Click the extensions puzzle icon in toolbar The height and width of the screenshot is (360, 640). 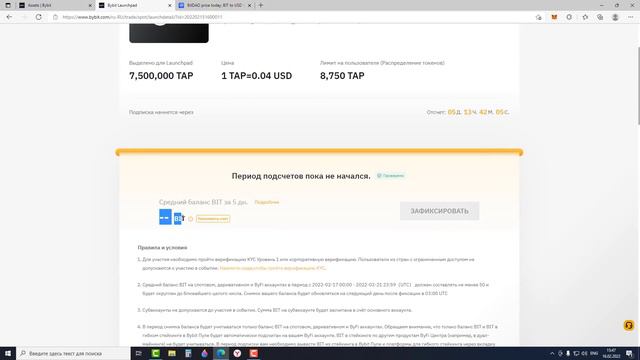pyautogui.click(x=569, y=17)
